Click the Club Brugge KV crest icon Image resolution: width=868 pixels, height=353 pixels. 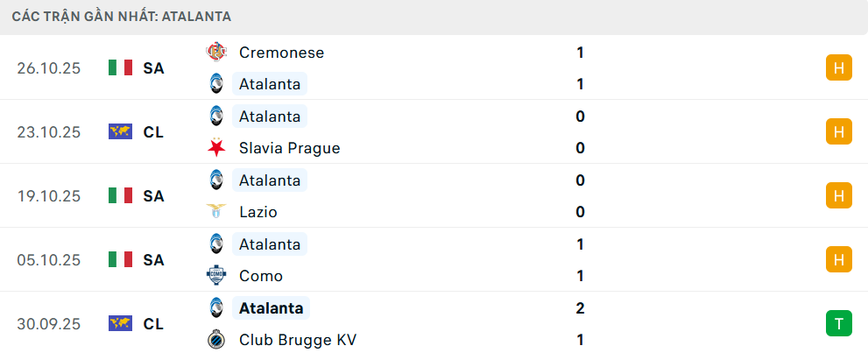coord(215,340)
